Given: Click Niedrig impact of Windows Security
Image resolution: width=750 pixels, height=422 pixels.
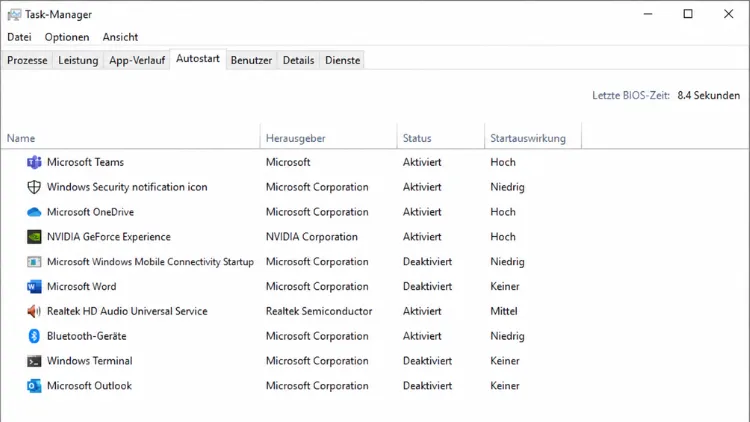Looking at the screenshot, I should pyautogui.click(x=507, y=187).
